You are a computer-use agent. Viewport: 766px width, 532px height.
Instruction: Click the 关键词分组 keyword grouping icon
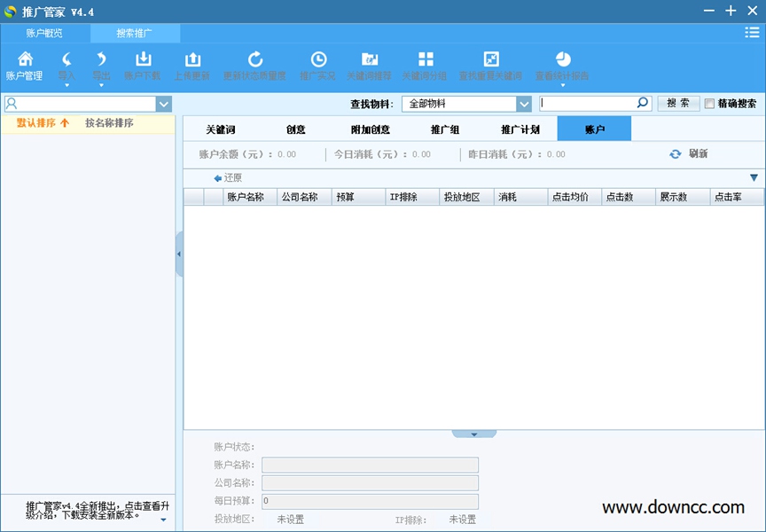tap(426, 64)
